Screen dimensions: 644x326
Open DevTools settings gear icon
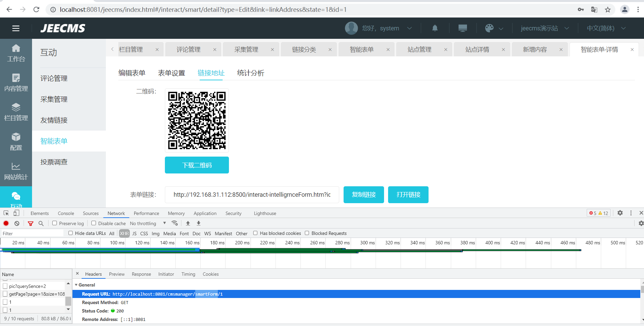point(620,213)
